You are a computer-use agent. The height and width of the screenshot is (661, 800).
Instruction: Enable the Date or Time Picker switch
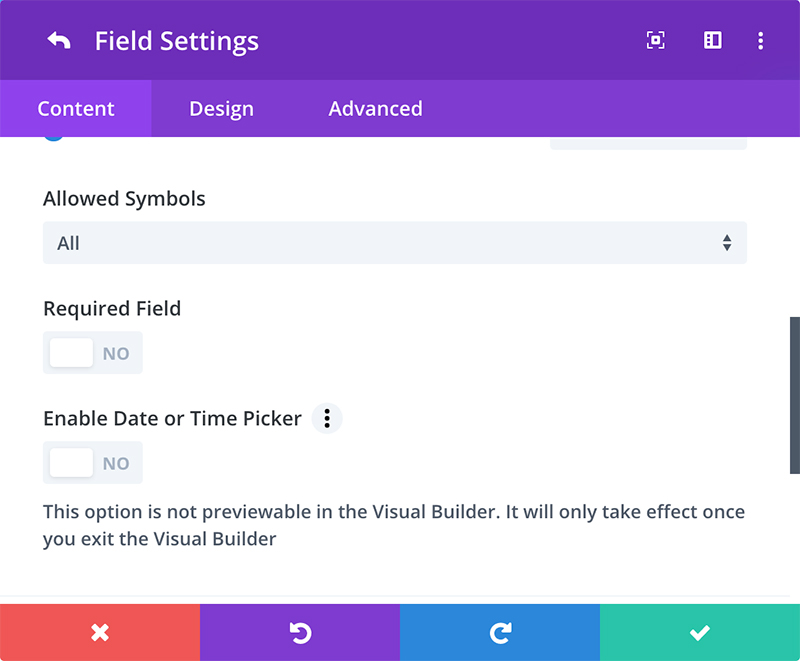click(x=92, y=463)
